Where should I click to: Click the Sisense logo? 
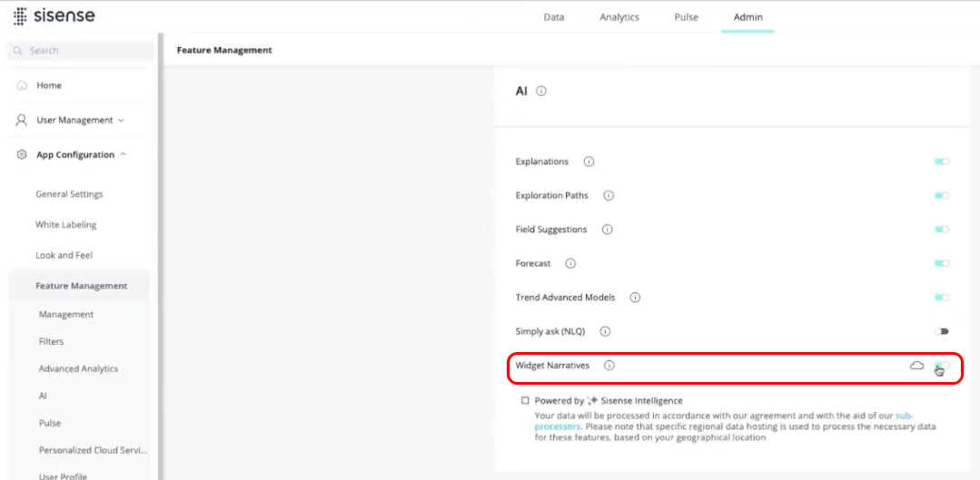pyautogui.click(x=54, y=16)
